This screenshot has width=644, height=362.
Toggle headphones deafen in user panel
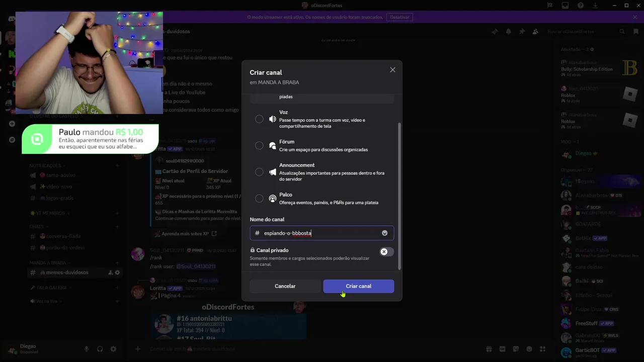100,349
